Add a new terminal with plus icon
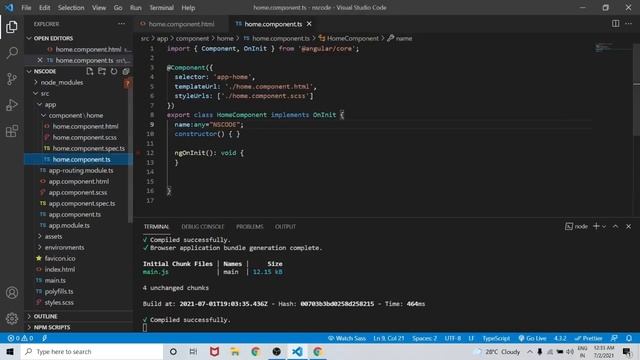Viewport: 640px width, 360px height. pyautogui.click(x=596, y=226)
